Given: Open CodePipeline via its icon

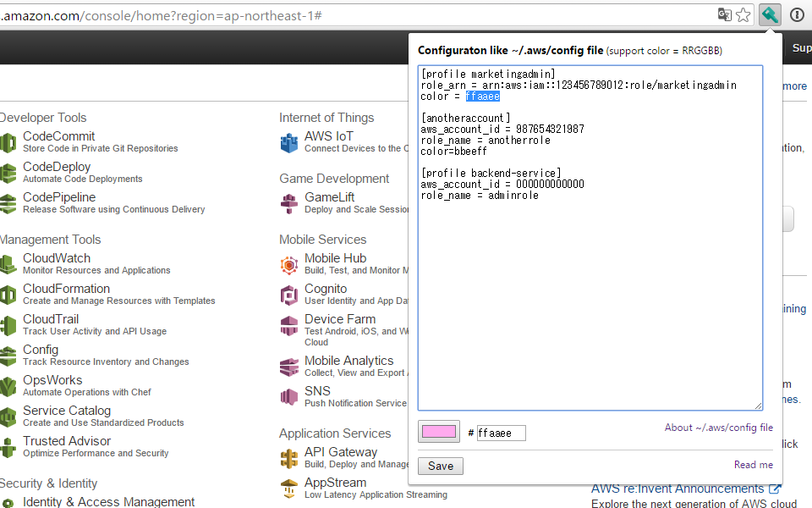Looking at the screenshot, I should [8, 202].
